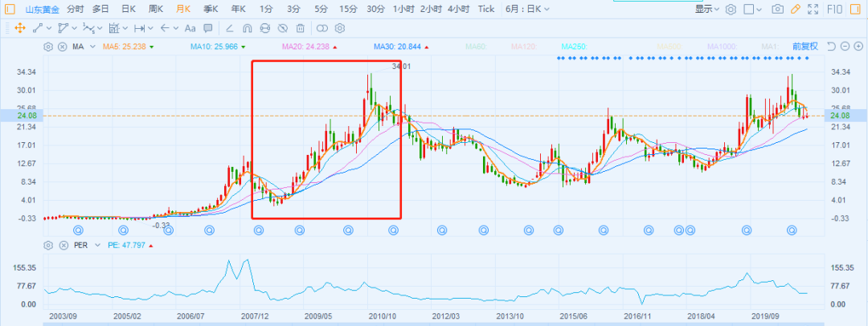The height and width of the screenshot is (326, 868).
Task: Switch to 年K period
Action: click(239, 9)
